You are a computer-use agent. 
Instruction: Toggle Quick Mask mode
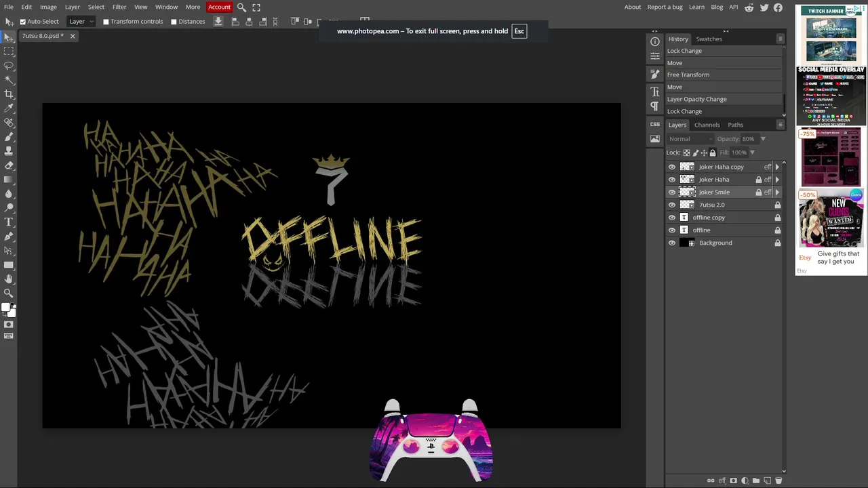coord(9,325)
